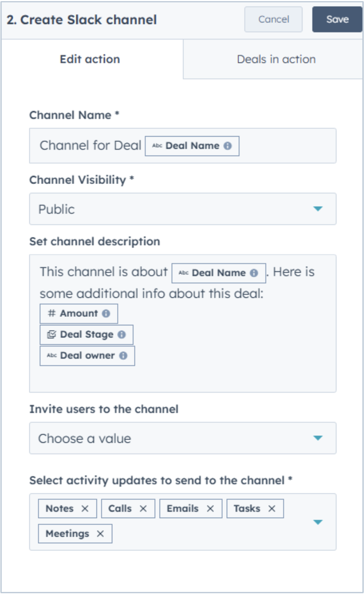Click the 'Invite users to the channel' label
Screen dimensions: 364x594
pos(104,409)
